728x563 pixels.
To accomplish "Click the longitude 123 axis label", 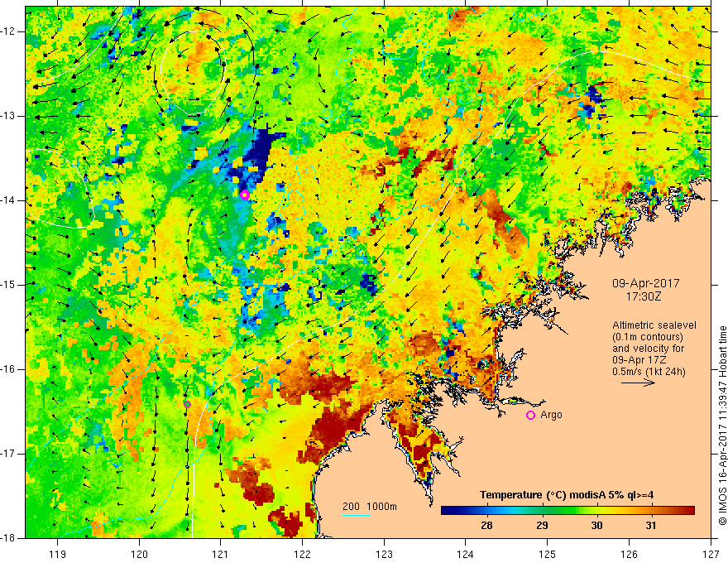I will [384, 554].
